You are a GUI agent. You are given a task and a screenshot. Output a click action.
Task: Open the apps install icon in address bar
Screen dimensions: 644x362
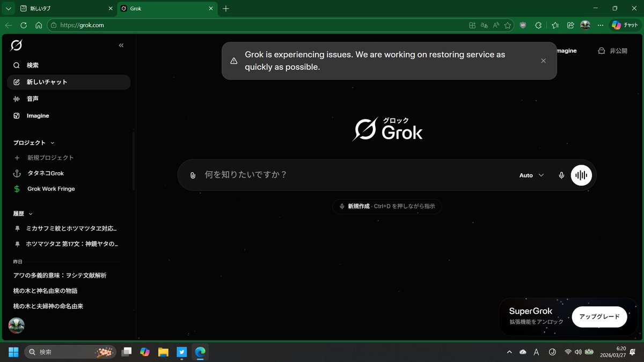[472, 25]
